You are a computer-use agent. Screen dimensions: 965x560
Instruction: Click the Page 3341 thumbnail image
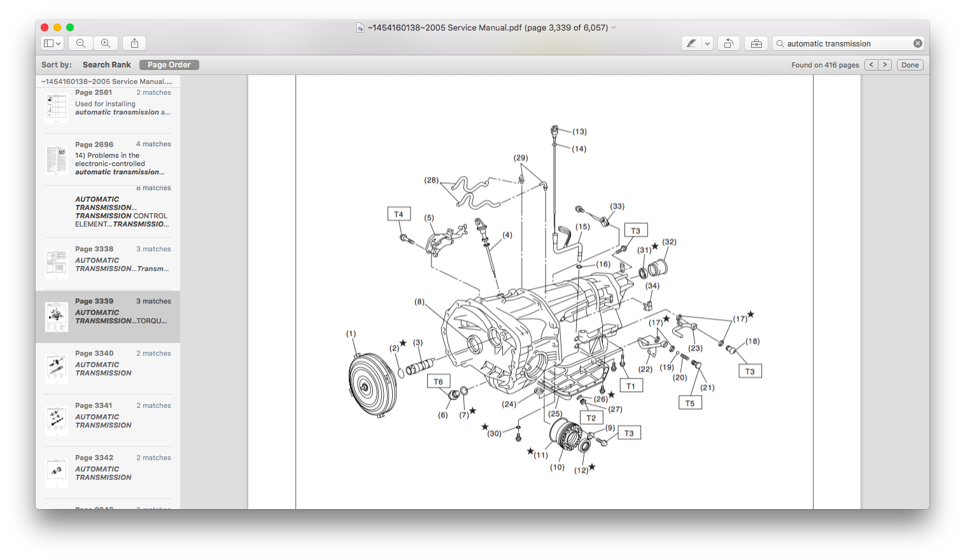coord(57,421)
